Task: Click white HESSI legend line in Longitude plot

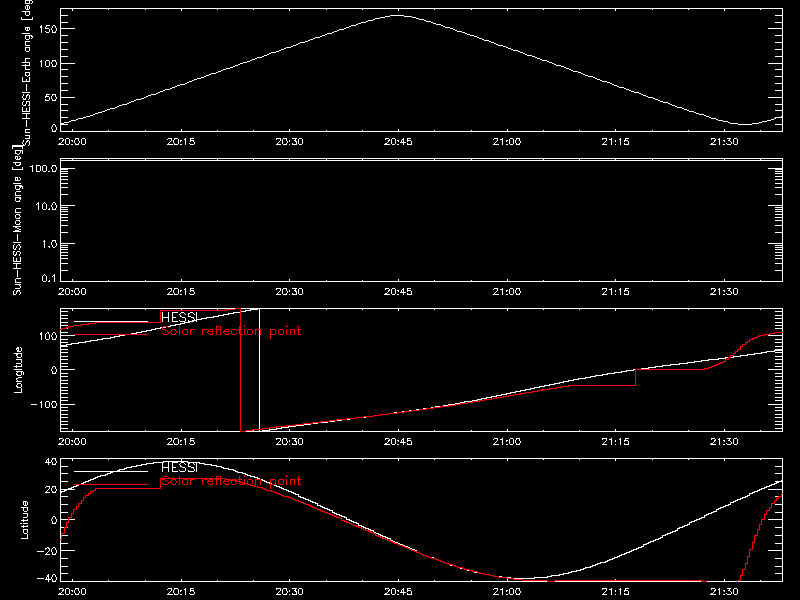Action: click(x=111, y=321)
